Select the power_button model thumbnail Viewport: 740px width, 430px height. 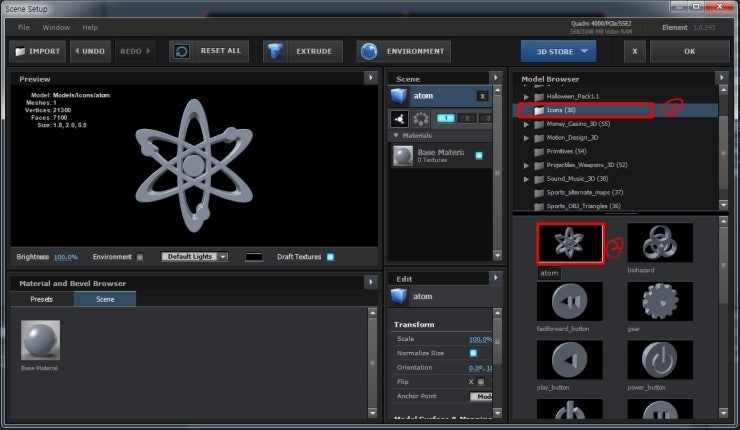tap(660, 360)
